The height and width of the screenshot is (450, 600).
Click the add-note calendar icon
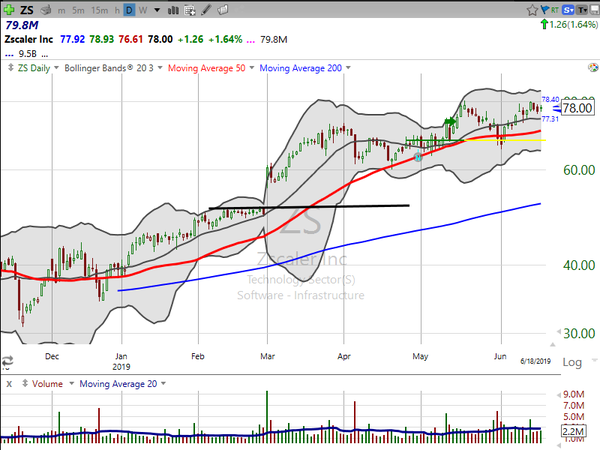click(190, 10)
